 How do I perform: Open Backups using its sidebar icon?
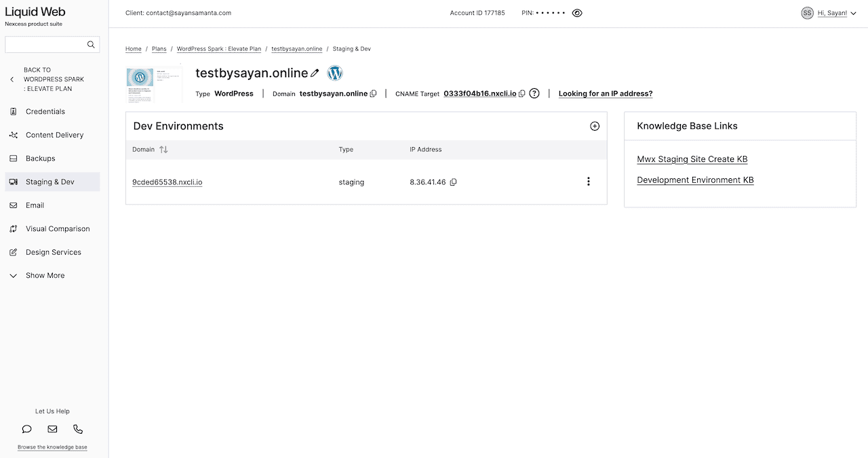[x=12, y=158]
